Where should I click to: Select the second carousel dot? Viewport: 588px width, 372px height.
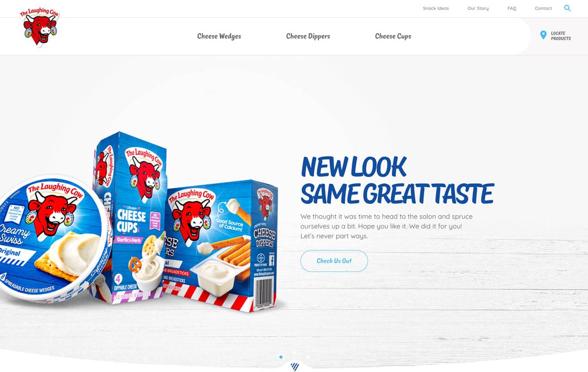pyautogui.click(x=295, y=353)
